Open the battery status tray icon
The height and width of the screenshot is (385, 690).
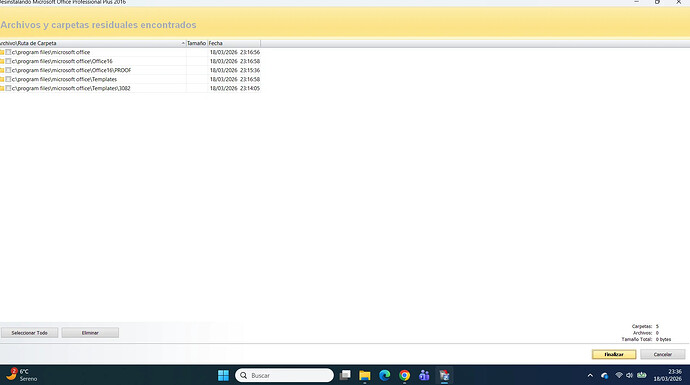click(642, 375)
